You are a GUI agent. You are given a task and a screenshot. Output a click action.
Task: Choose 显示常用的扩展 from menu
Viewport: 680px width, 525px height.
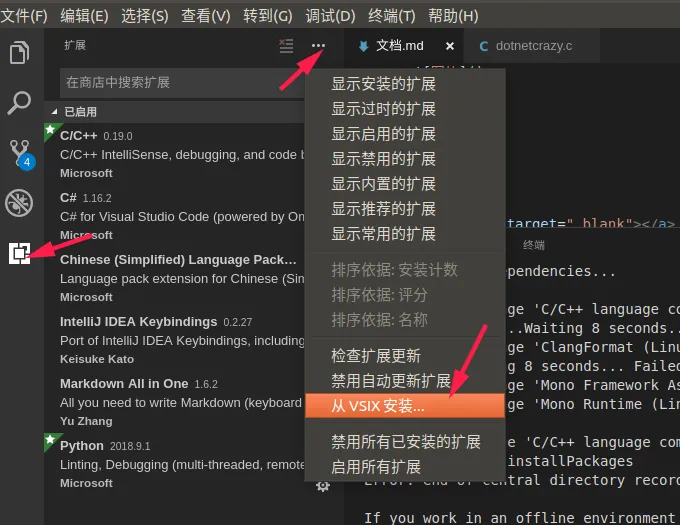coord(405,234)
